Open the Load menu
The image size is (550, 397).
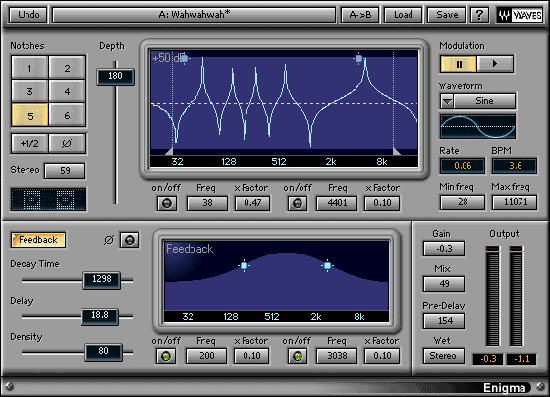(x=403, y=15)
